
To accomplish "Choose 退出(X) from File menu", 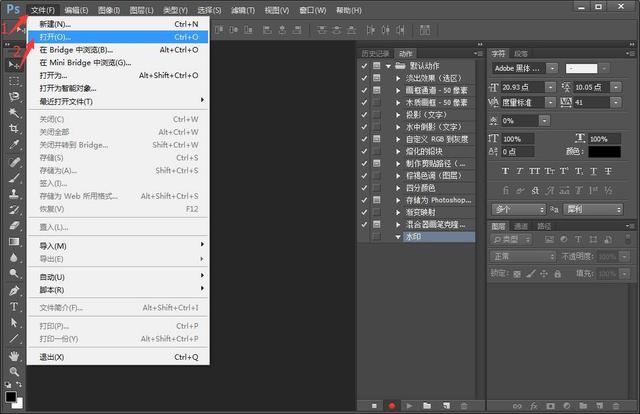I will (118, 357).
